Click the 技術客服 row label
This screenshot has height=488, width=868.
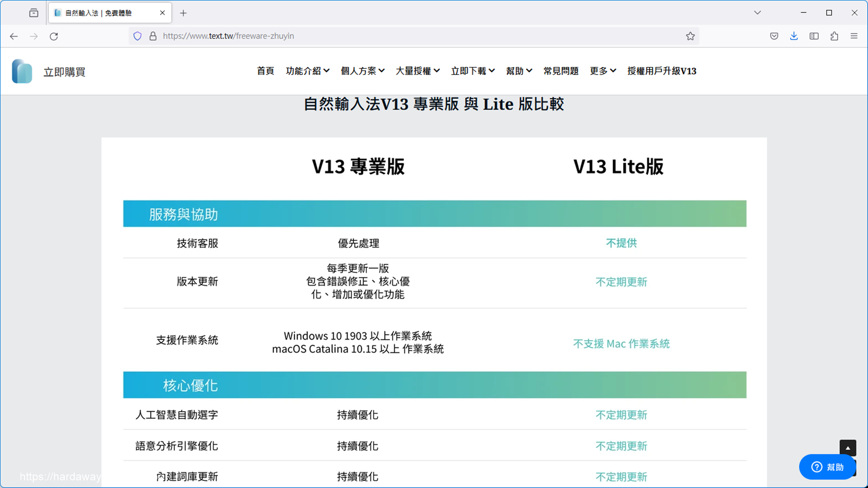(x=197, y=243)
